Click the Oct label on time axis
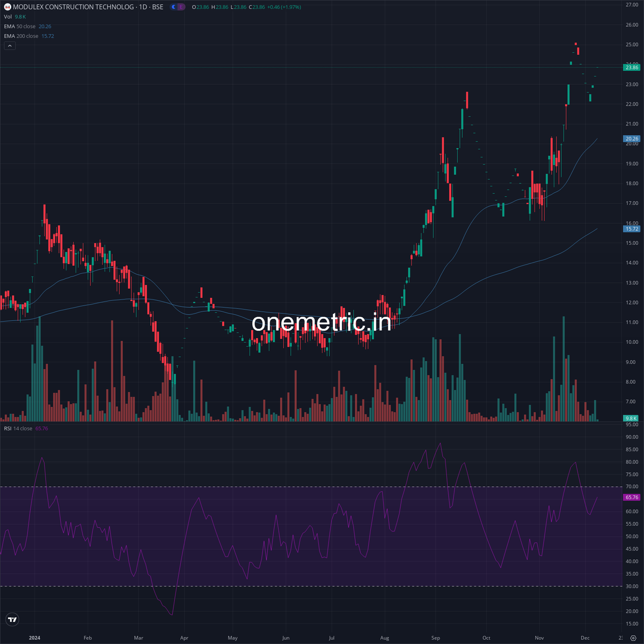Viewport: 644px width, 644px height. point(486,638)
